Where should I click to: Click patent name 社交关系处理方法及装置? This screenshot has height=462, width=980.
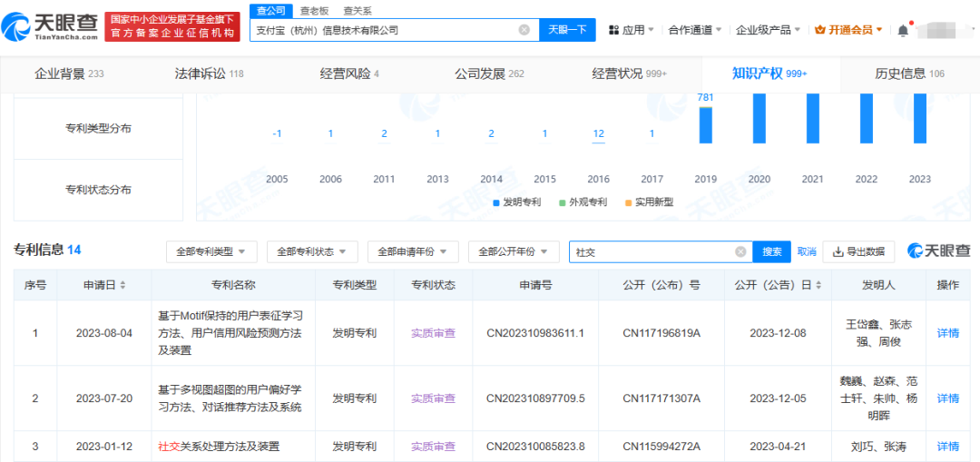tap(218, 447)
